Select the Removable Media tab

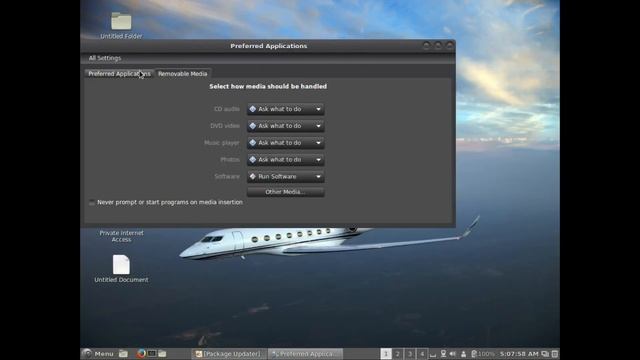(x=182, y=73)
